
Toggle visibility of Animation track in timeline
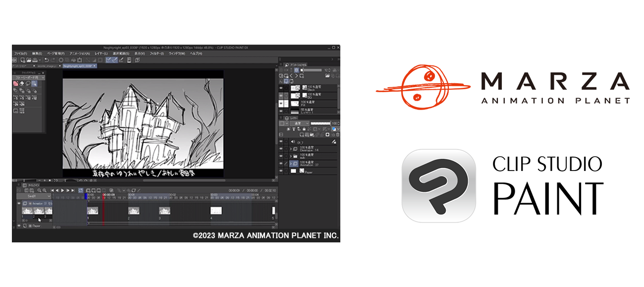(19, 203)
